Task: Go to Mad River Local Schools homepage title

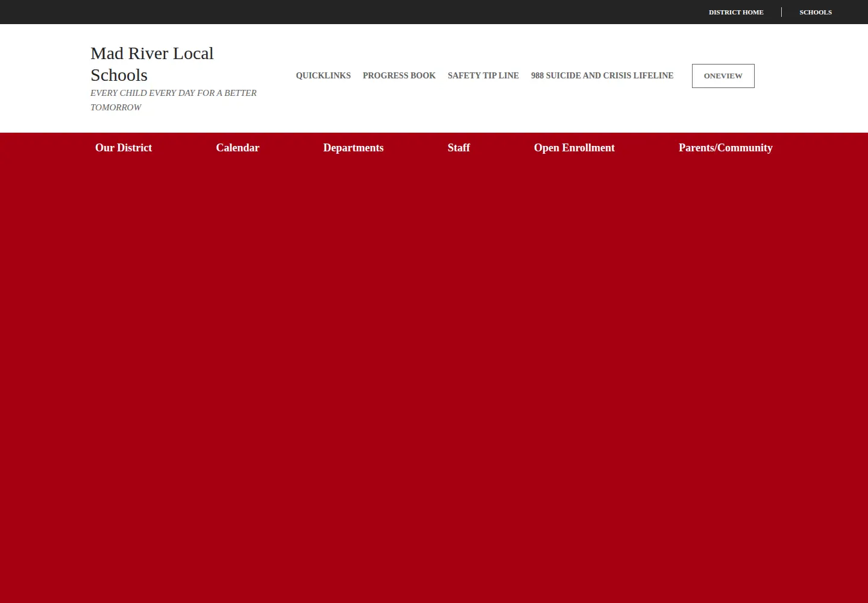Action: pyautogui.click(x=152, y=64)
